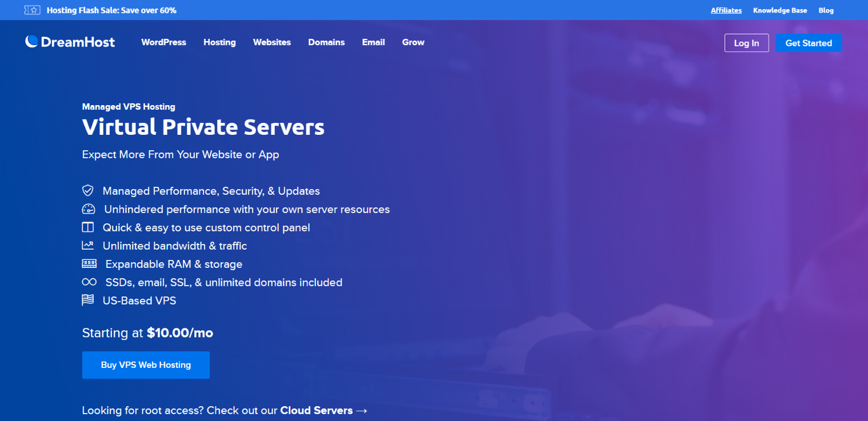Click the panel icon beside custom control panel
Screen dimensions: 868x421
point(87,227)
